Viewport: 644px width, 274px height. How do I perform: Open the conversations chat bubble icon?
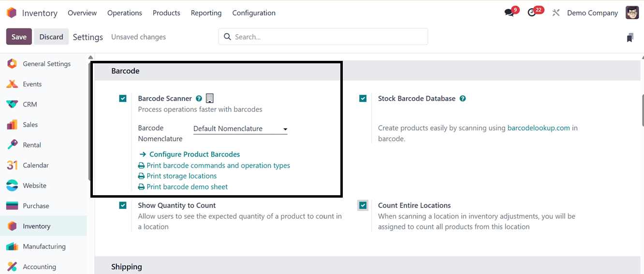coord(509,13)
